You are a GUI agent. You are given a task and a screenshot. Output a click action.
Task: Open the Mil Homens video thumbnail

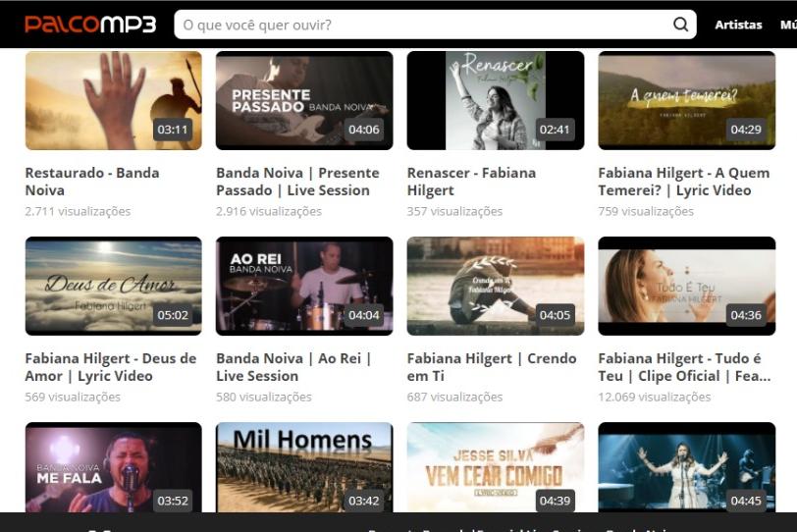pos(304,467)
